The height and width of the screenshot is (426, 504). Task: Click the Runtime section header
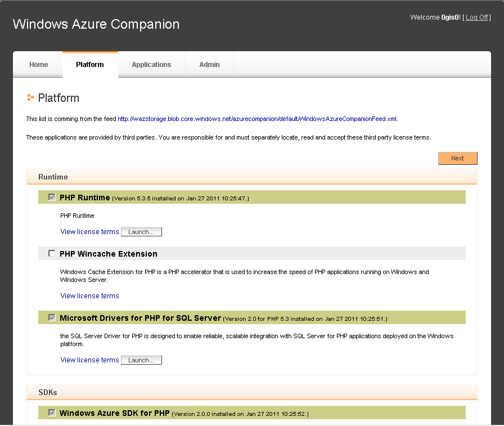pyautogui.click(x=252, y=177)
